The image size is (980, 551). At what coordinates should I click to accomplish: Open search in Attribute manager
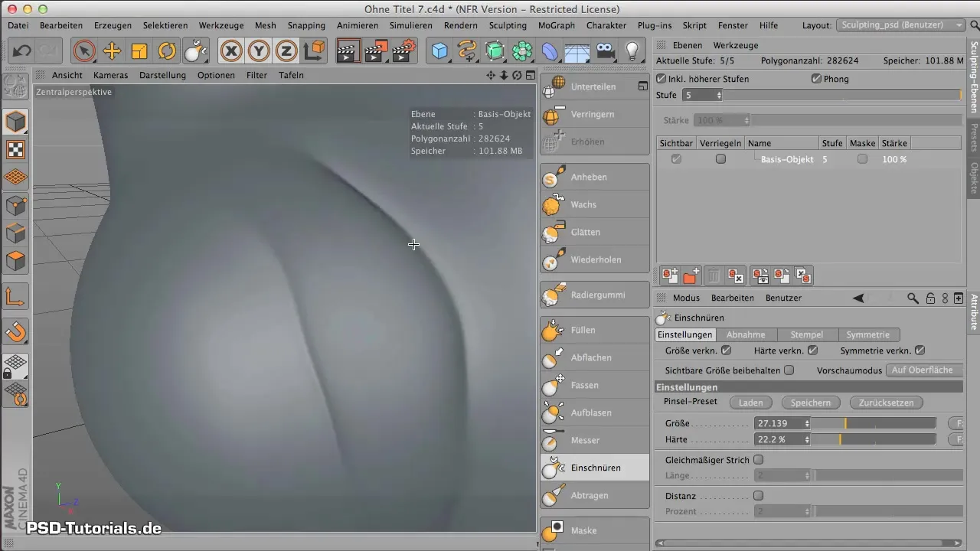[x=913, y=298]
